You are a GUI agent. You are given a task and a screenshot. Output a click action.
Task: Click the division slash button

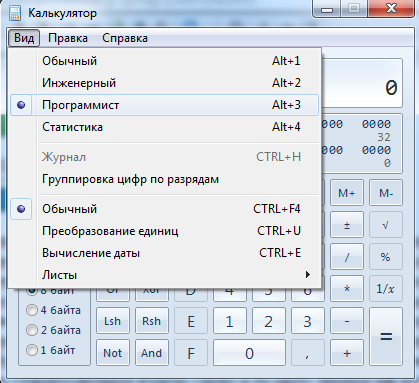[347, 257]
